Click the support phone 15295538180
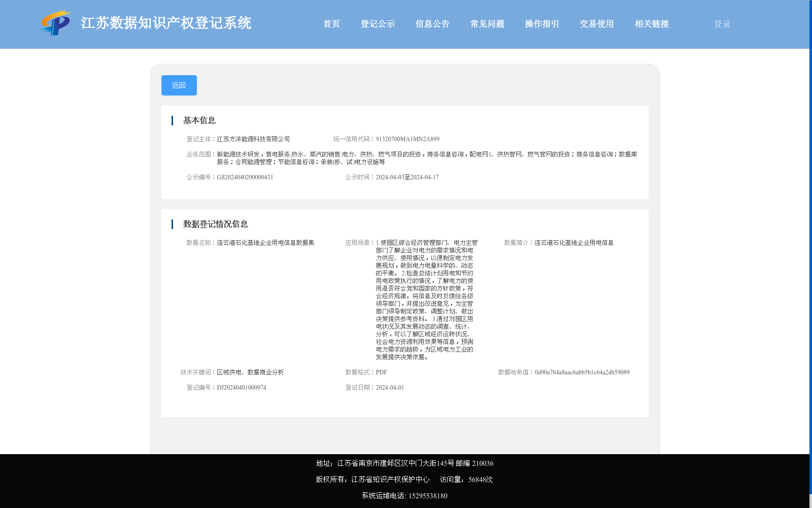Image resolution: width=812 pixels, height=508 pixels. point(428,496)
